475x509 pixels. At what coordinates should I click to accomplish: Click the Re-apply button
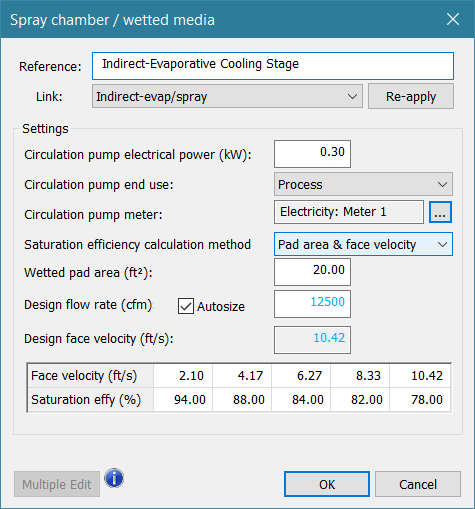(411, 96)
